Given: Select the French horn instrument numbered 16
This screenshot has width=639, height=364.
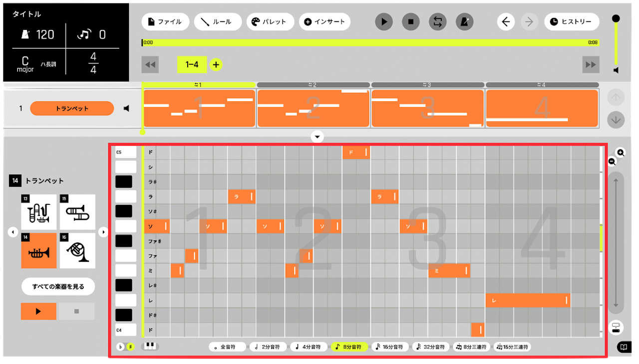Looking at the screenshot, I should coord(77,251).
